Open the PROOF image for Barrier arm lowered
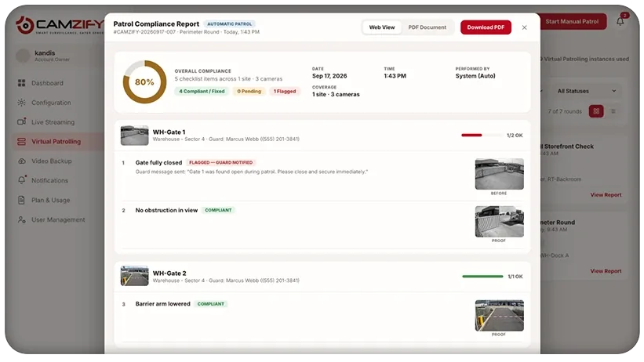644x362 pixels. click(500, 315)
